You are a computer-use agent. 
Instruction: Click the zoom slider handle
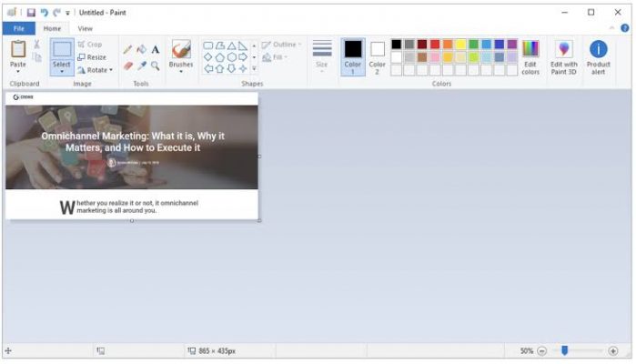pos(565,350)
